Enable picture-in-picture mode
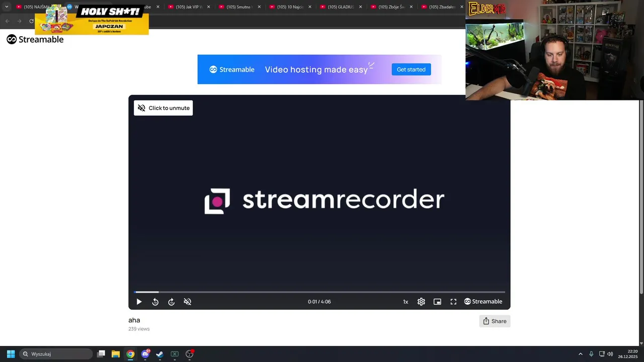This screenshot has width=644, height=362. pyautogui.click(x=437, y=302)
